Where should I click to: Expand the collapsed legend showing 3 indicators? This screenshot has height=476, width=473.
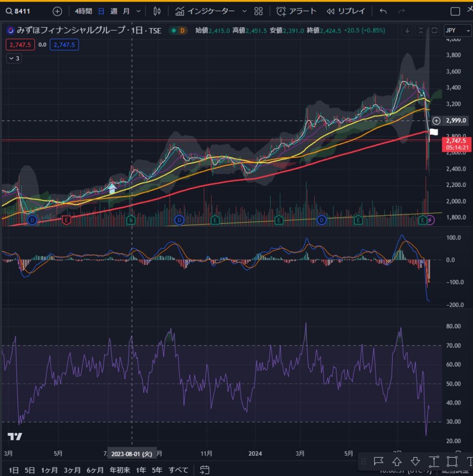click(14, 59)
